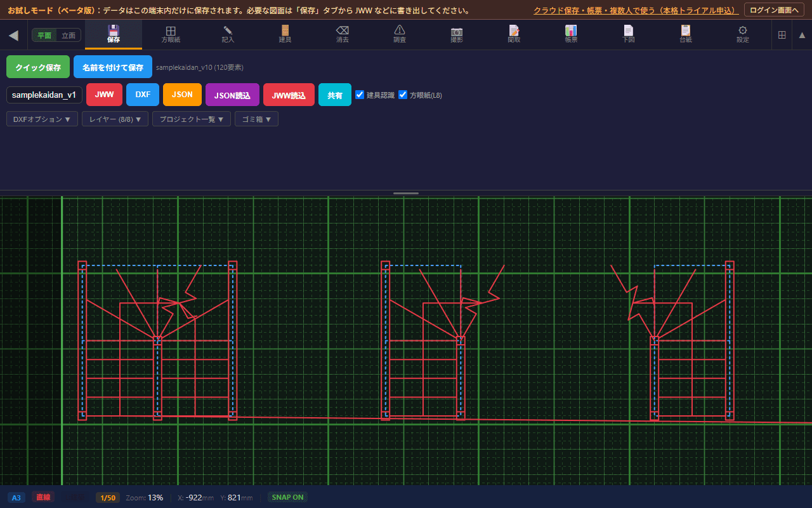Expand the レイヤー (8/8) dropdown
The height and width of the screenshot is (508, 812).
(x=115, y=119)
